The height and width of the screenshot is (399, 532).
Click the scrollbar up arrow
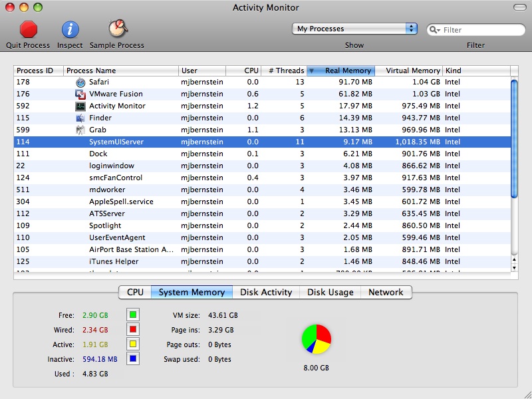(514, 260)
